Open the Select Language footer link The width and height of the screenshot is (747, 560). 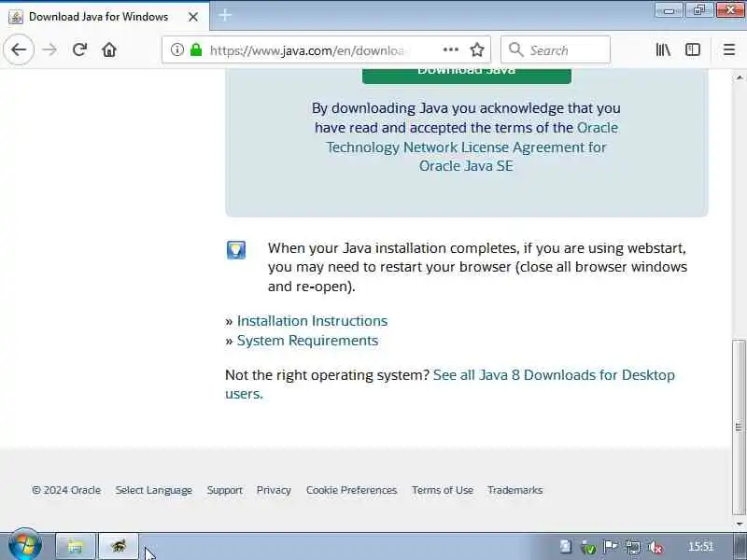tap(153, 490)
